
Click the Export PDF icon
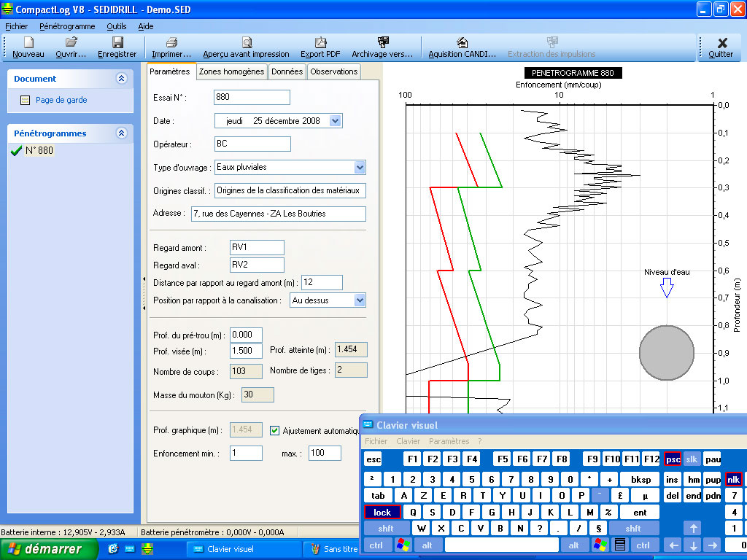(x=321, y=42)
